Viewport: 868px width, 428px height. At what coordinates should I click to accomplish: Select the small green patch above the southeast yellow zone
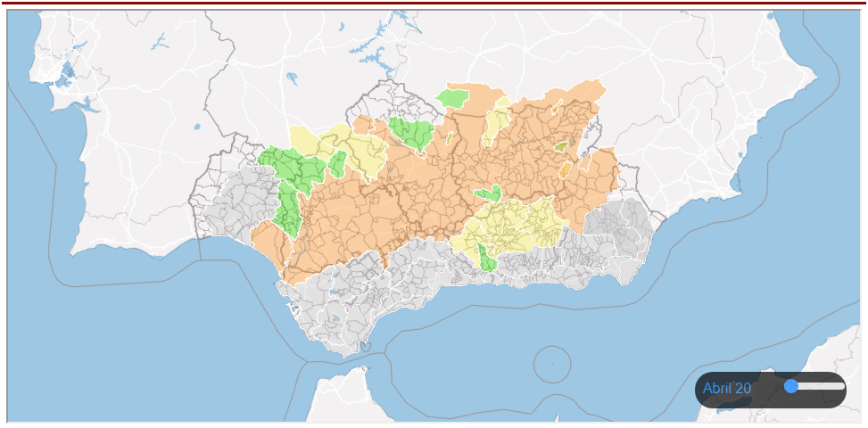pos(488,193)
